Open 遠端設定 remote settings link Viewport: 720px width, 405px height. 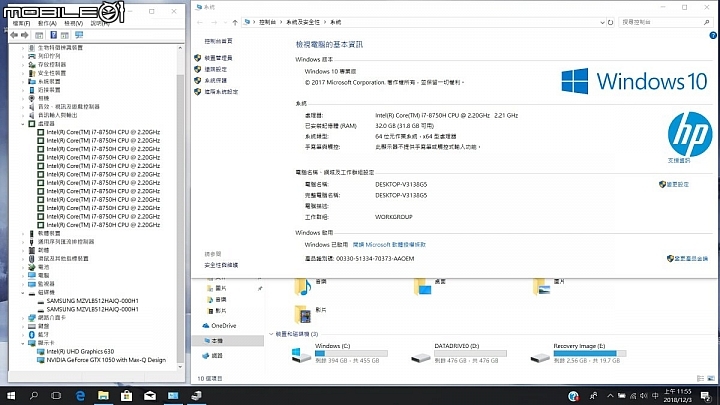click(215, 69)
